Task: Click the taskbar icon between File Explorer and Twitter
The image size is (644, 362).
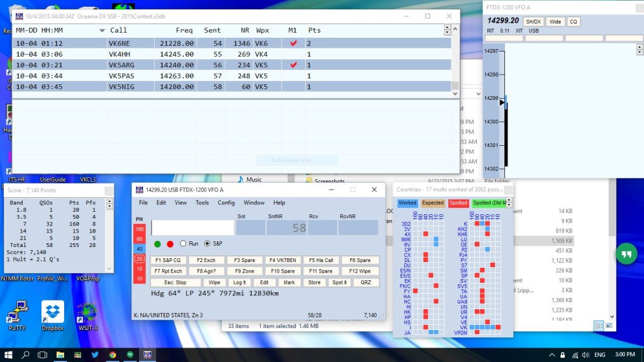Action: [77, 354]
